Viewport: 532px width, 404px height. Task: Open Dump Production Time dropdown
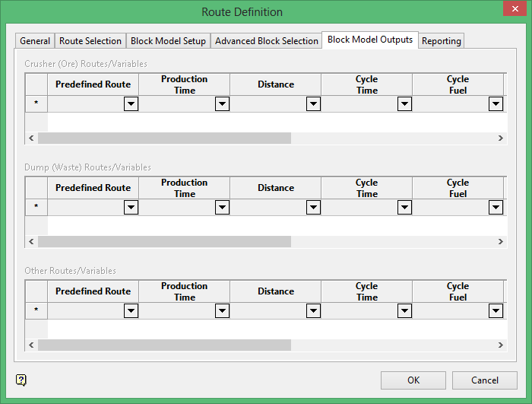click(x=222, y=207)
